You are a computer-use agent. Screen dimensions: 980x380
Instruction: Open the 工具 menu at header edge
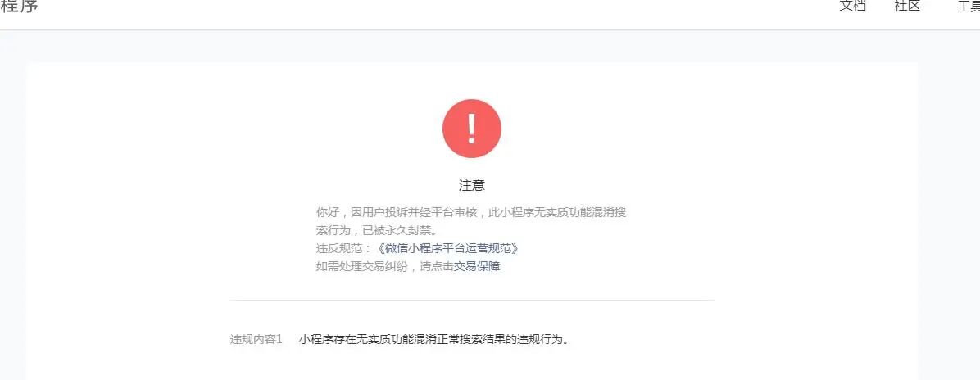[969, 7]
